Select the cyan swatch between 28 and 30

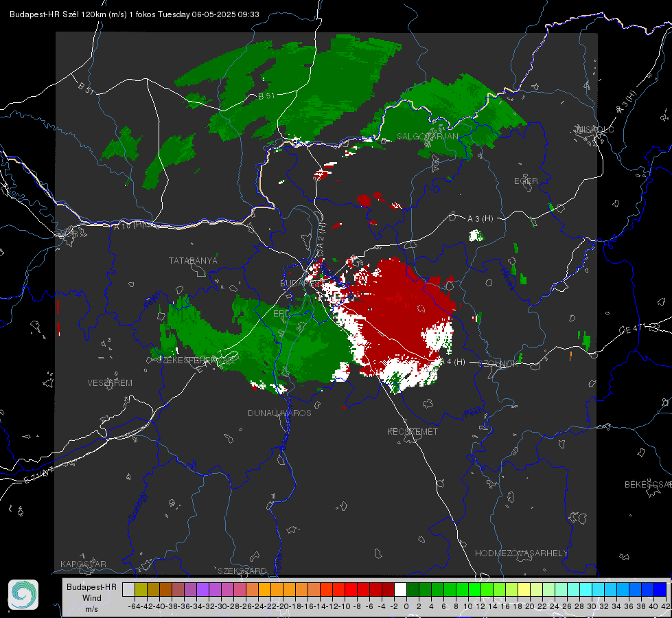pyautogui.click(x=586, y=590)
